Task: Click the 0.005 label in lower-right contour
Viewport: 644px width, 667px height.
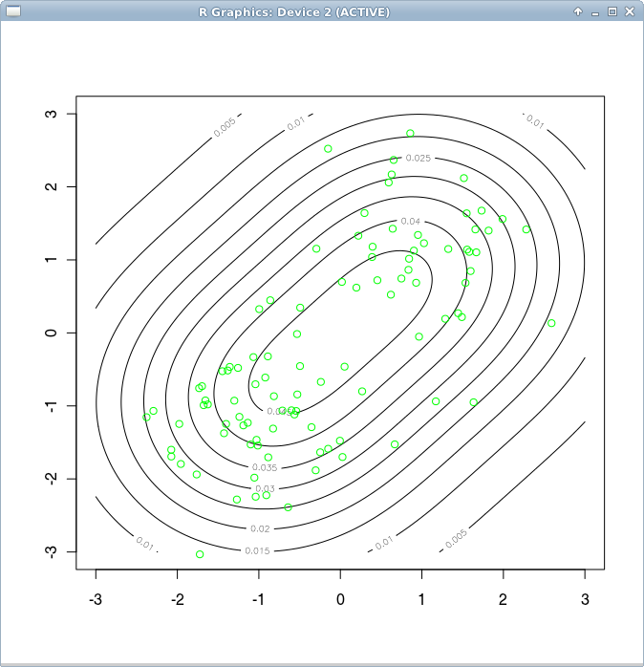Action: [455, 539]
